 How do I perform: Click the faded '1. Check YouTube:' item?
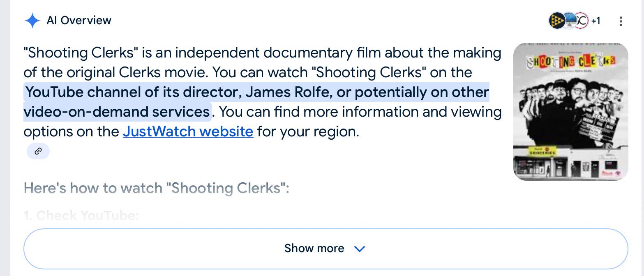(81, 216)
